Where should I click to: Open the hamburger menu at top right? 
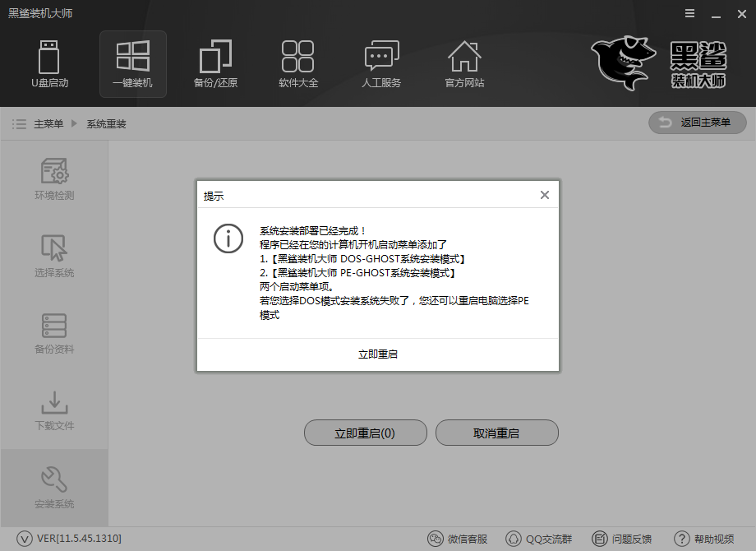coord(689,13)
